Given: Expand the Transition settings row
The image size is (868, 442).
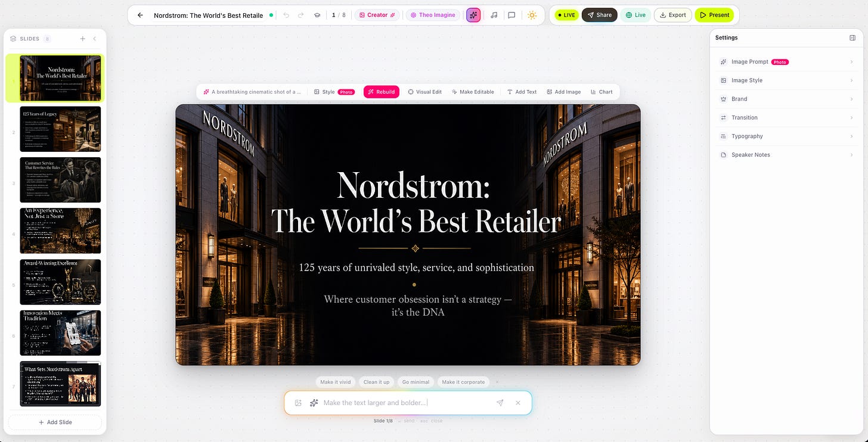Looking at the screenshot, I should point(786,117).
